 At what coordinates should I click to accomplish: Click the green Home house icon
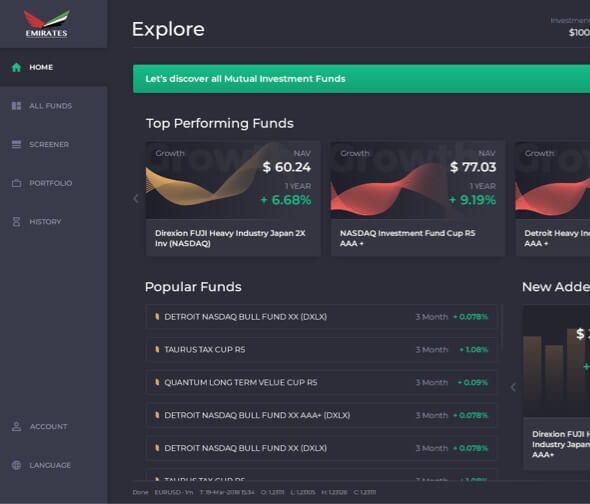click(x=16, y=67)
